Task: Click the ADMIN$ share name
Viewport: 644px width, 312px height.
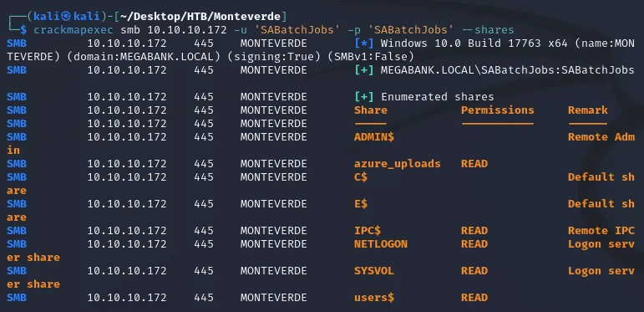Action: click(x=373, y=137)
